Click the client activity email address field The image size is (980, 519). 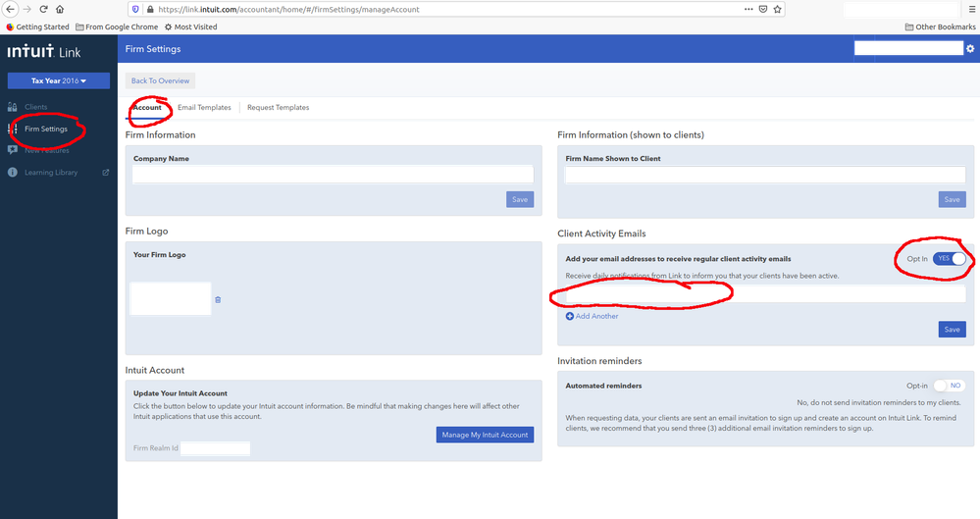tap(765, 294)
